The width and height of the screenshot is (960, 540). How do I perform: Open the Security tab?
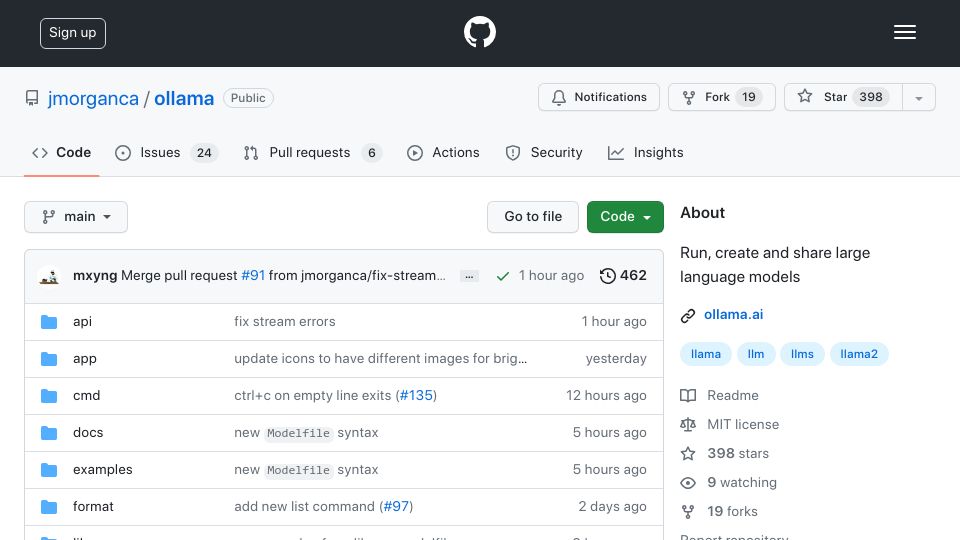point(544,152)
